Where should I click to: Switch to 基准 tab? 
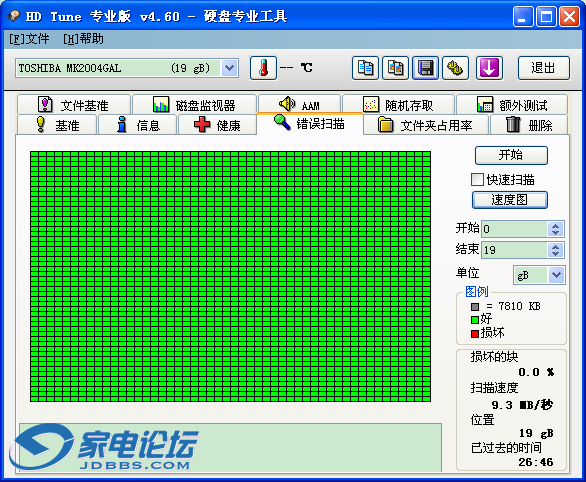(x=57, y=125)
